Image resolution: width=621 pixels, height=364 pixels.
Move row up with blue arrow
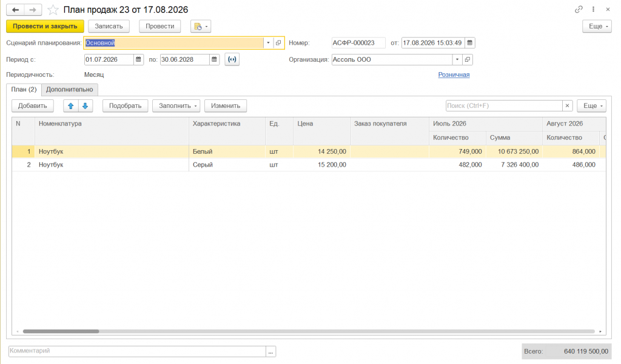[x=70, y=105]
